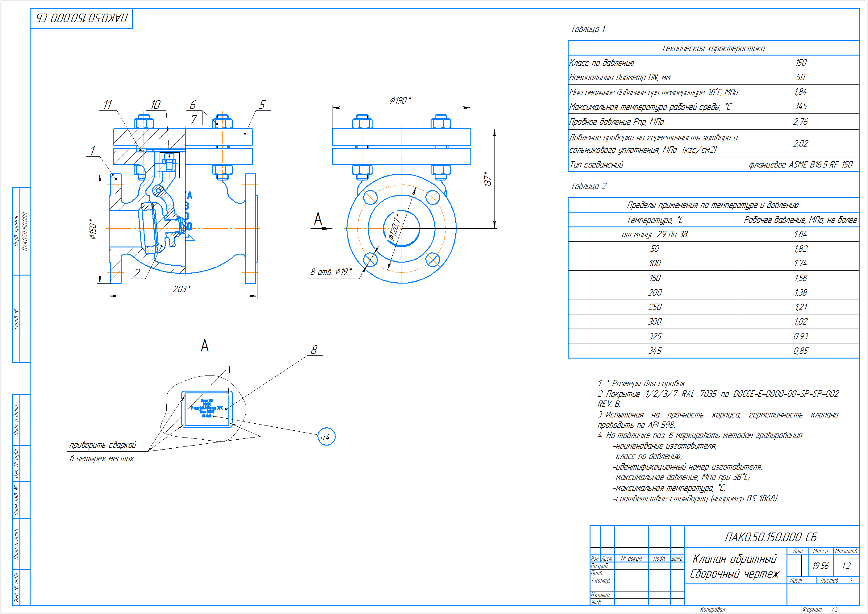Click title block designation "ПАКО.50.150.000 СБ"
This screenshot has height=614, width=868.
pos(771,537)
